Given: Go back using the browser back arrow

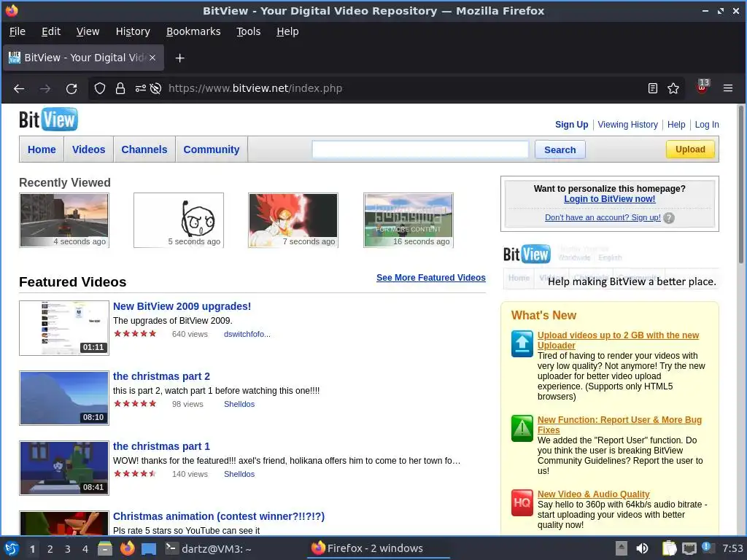Looking at the screenshot, I should 19,88.
